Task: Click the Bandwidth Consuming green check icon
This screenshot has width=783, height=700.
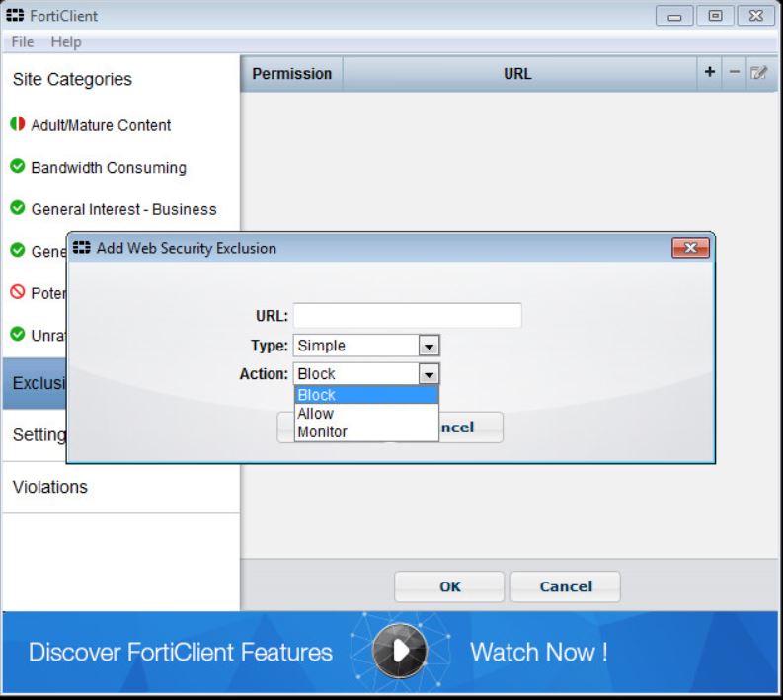Action: click(18, 167)
